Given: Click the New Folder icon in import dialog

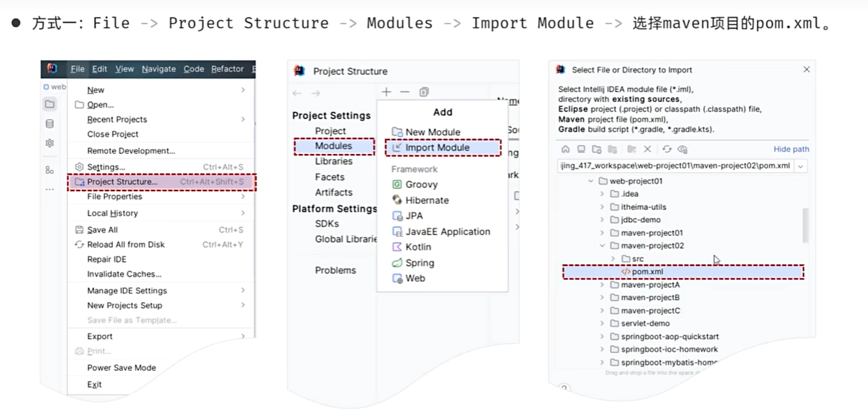Looking at the screenshot, I should tap(632, 149).
